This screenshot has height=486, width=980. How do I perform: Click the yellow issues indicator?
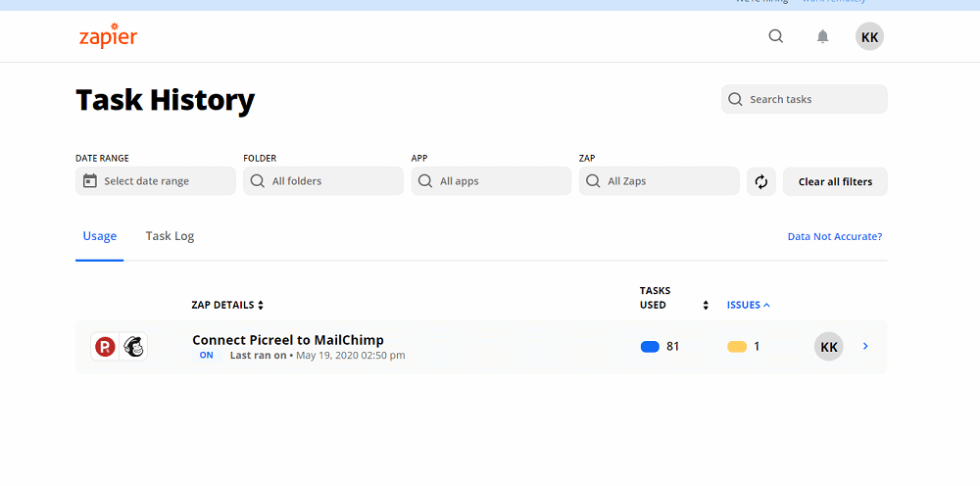pos(737,347)
